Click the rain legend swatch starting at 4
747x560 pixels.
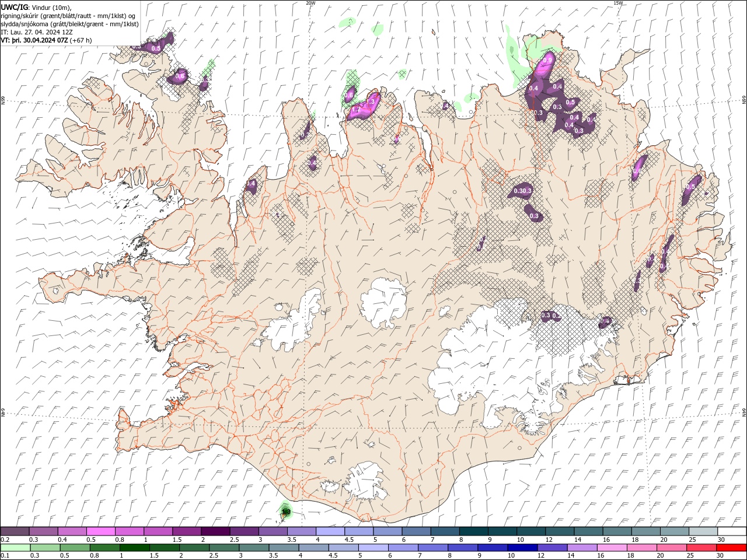[313, 548]
